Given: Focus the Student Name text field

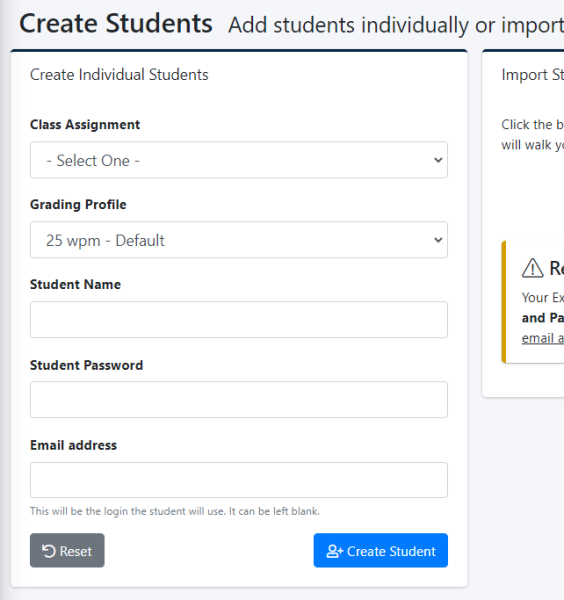Looking at the screenshot, I should coord(239,320).
